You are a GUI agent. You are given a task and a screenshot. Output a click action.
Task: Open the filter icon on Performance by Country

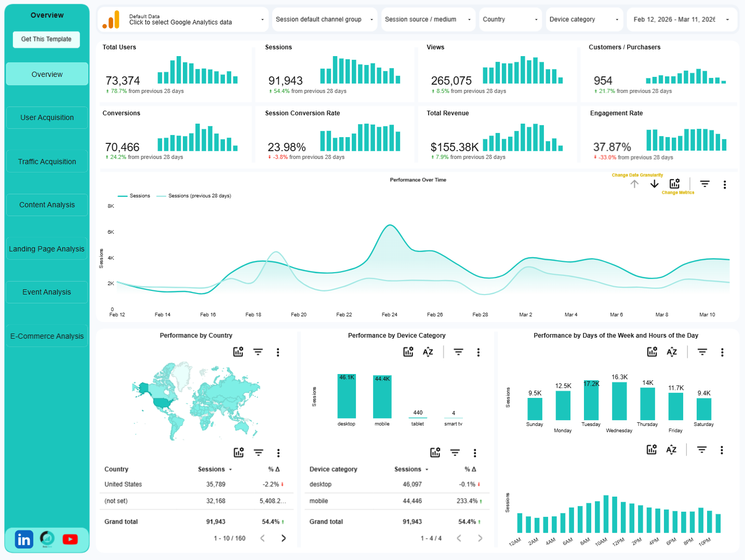pyautogui.click(x=258, y=352)
